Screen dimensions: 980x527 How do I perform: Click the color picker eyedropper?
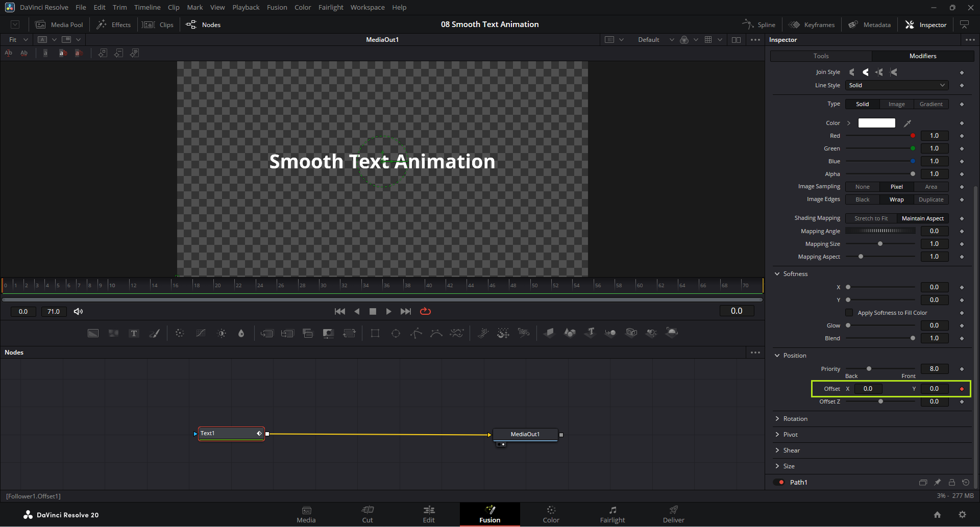pos(908,123)
